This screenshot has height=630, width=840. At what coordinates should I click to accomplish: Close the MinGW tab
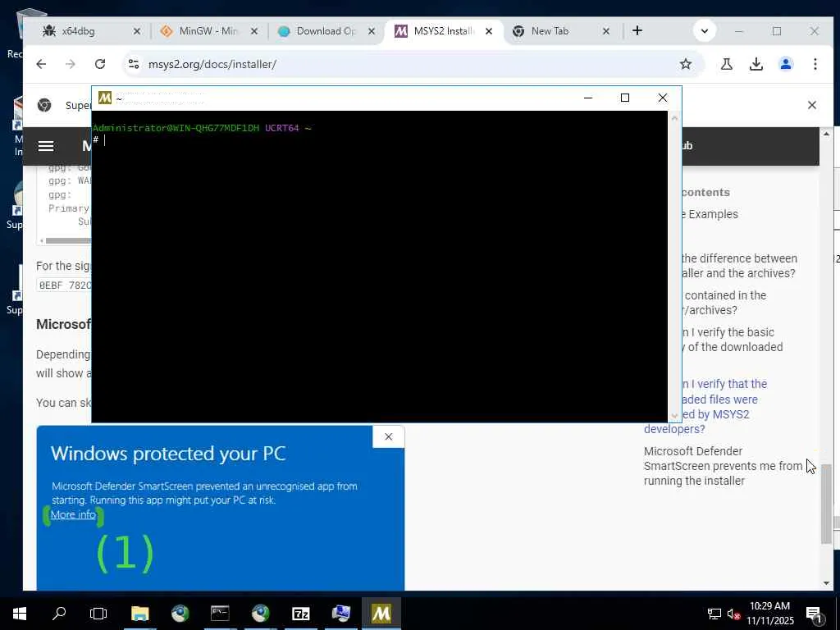(x=254, y=32)
